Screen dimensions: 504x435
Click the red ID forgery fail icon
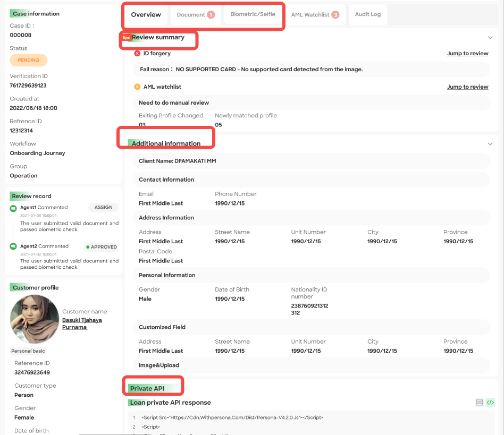(137, 53)
